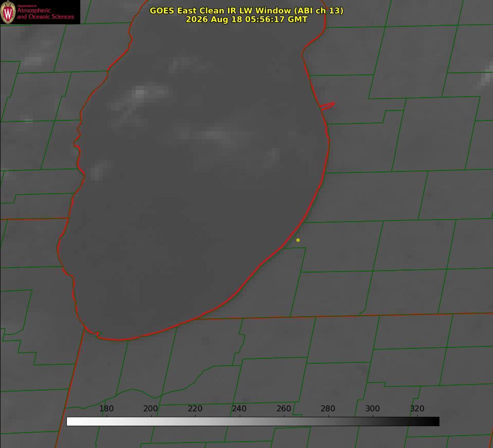The width and height of the screenshot is (493, 448).
Task: Click the University of Wisconsin crest logo
Action: [x=8, y=12]
